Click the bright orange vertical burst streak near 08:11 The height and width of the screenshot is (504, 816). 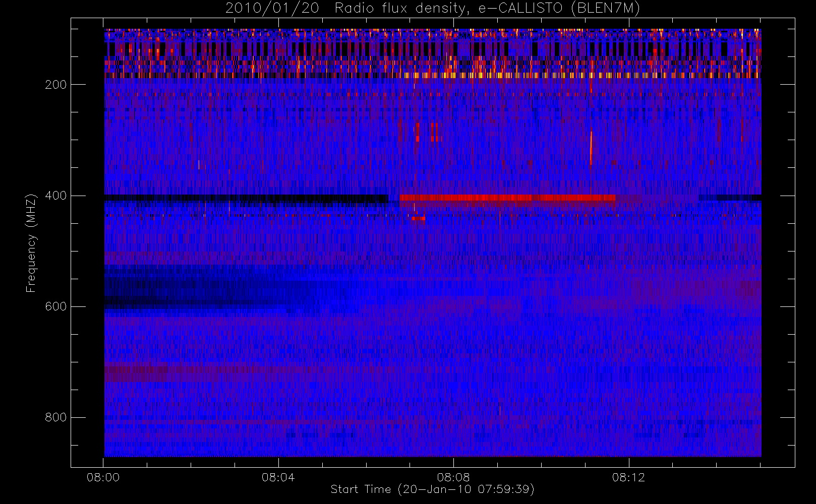pyautogui.click(x=591, y=148)
